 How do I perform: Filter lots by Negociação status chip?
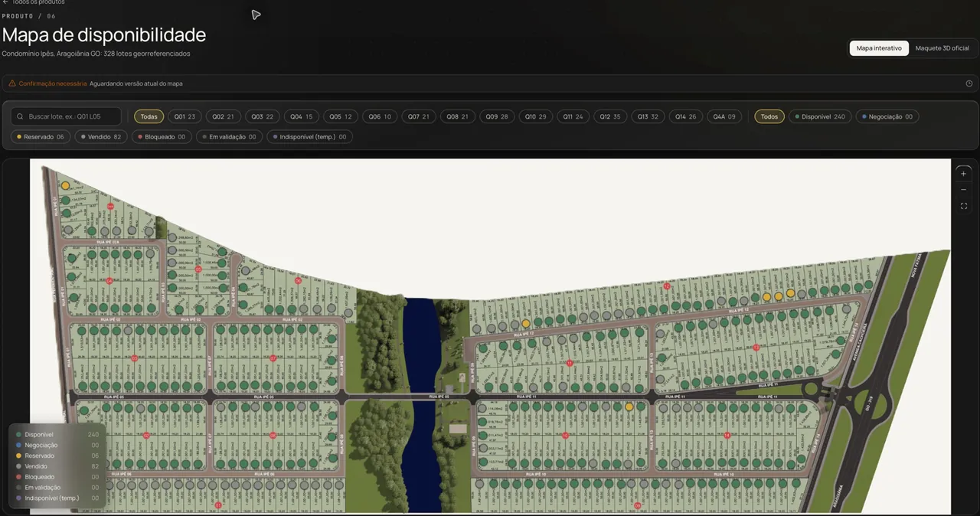coord(887,116)
